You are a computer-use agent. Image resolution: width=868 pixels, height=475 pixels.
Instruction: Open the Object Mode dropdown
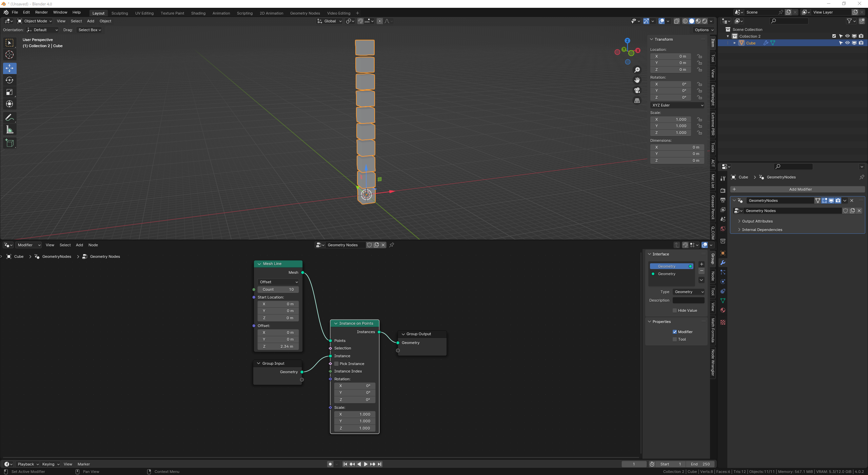point(35,21)
